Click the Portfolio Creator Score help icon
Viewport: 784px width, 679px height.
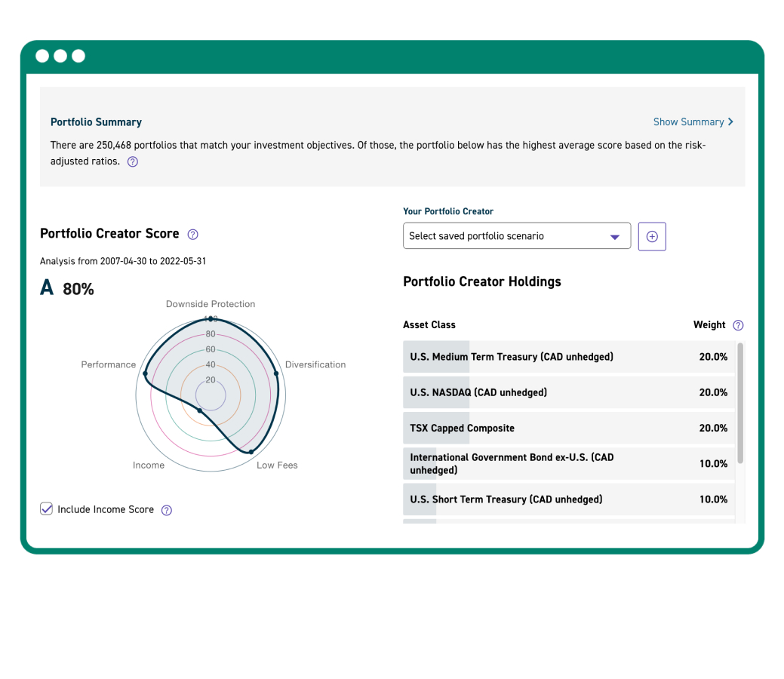coord(192,235)
